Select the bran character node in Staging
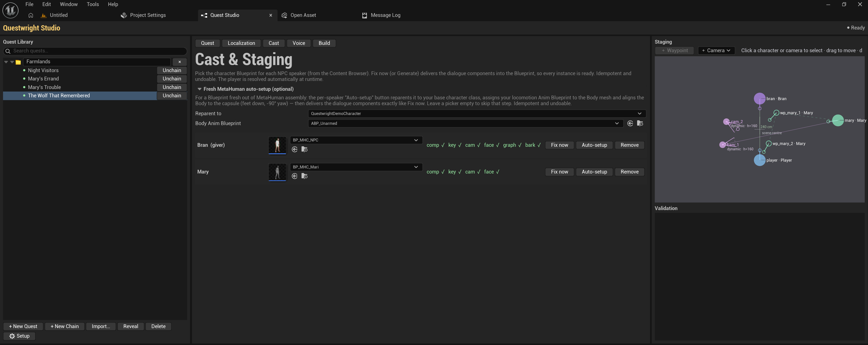Viewport: 868px width, 345px height. click(x=759, y=99)
